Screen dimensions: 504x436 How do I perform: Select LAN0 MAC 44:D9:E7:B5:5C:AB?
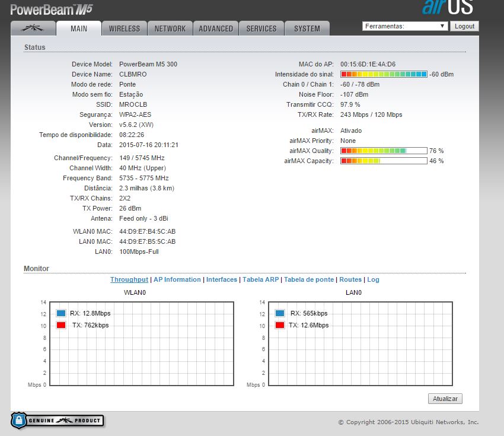pyautogui.click(x=148, y=241)
